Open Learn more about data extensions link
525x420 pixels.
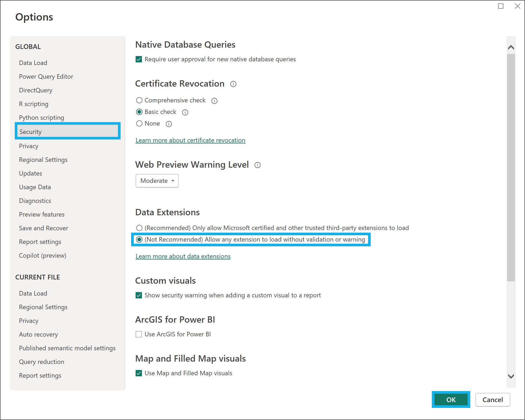click(x=183, y=256)
